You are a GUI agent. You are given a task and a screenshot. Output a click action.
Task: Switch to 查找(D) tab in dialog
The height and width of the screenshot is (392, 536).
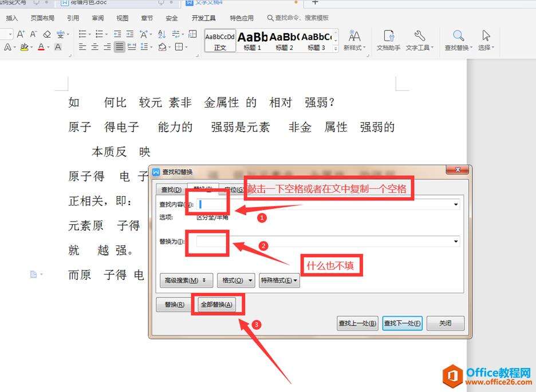[171, 189]
